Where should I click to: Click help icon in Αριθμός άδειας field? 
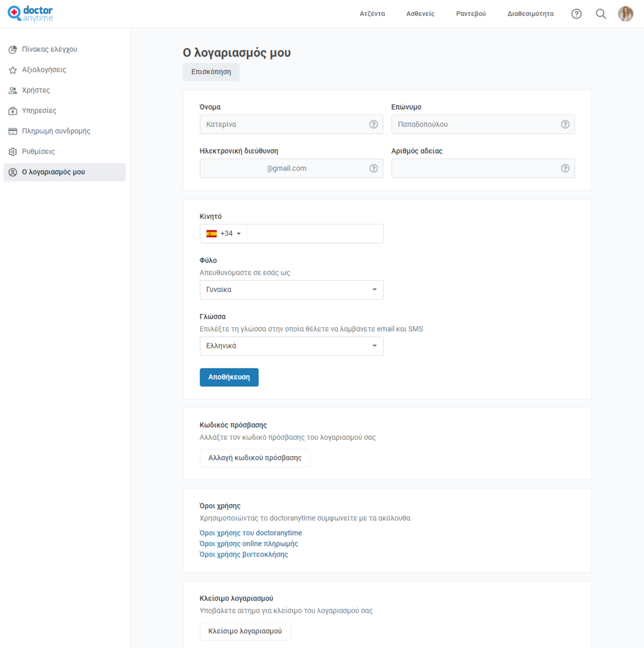pos(565,168)
